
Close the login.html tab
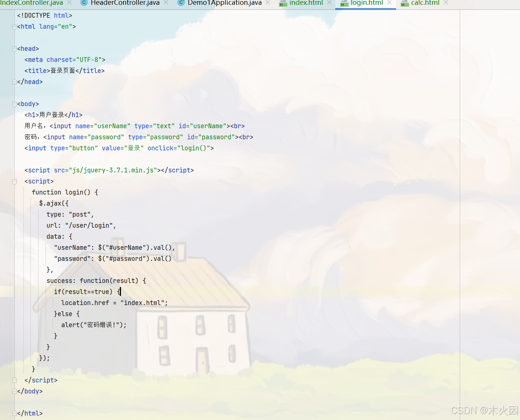(389, 3)
